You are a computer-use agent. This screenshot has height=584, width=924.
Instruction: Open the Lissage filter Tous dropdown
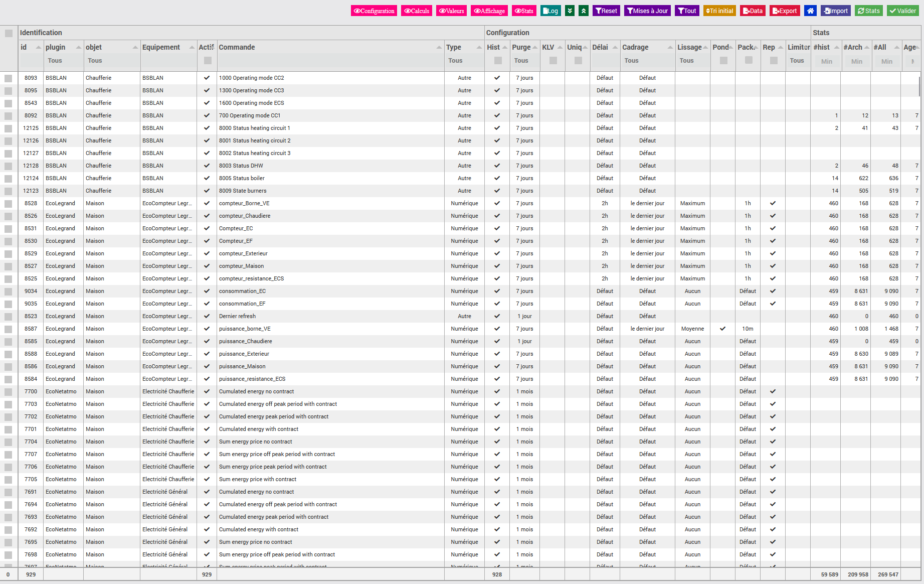[x=693, y=61]
